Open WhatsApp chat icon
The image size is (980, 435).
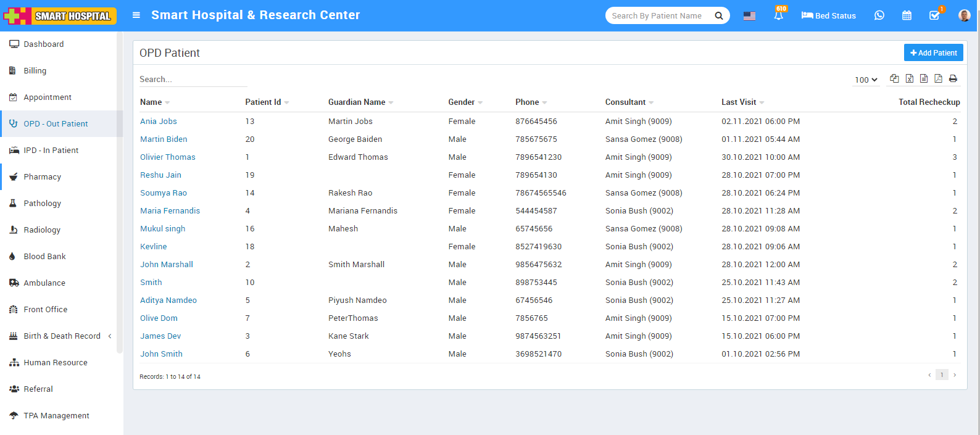tap(879, 15)
